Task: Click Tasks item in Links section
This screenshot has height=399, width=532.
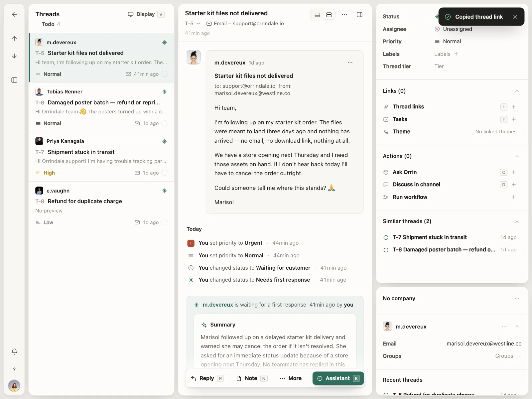Action: [x=400, y=119]
